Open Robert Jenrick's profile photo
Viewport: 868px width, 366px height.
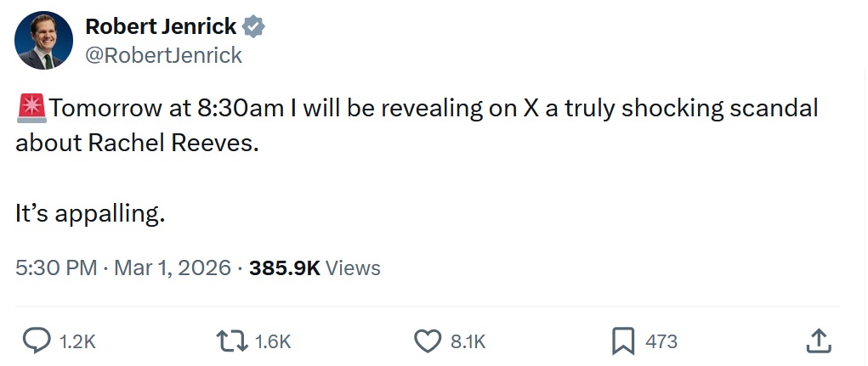[43, 41]
